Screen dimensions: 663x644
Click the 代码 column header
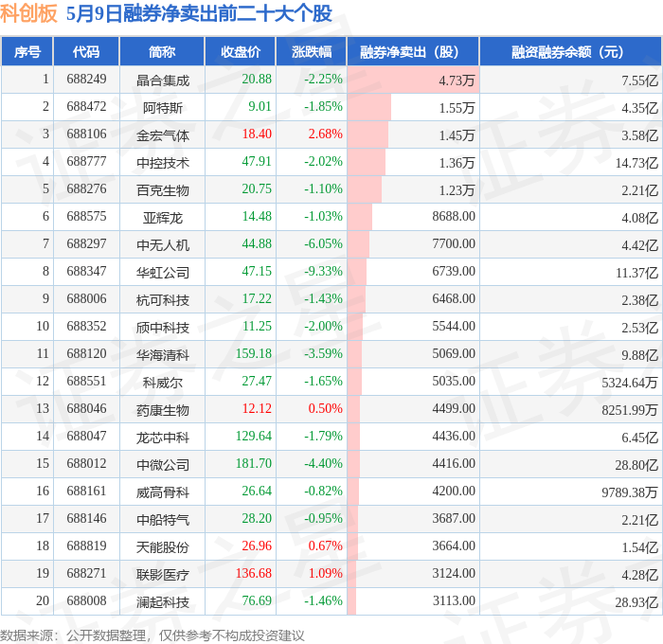[x=86, y=51]
